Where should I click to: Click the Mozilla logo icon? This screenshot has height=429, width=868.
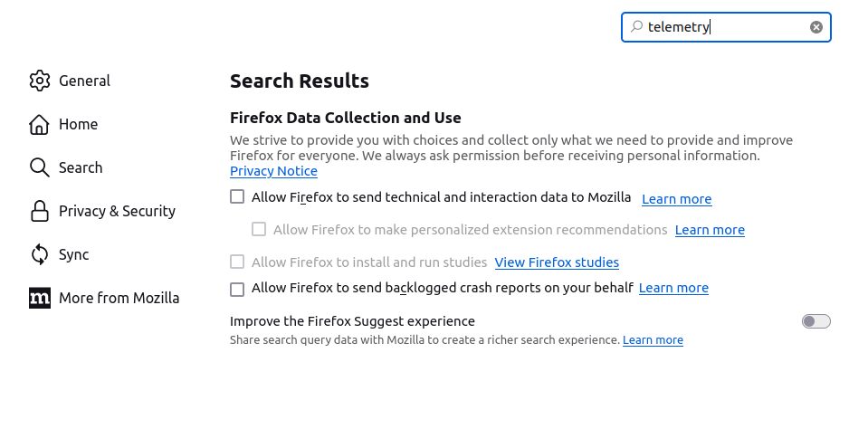39,298
